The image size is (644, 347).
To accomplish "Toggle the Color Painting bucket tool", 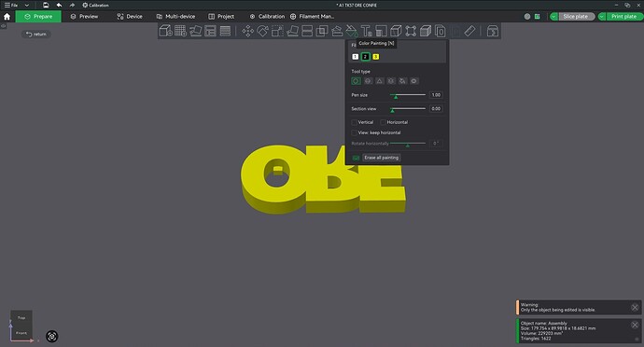I will 352,31.
